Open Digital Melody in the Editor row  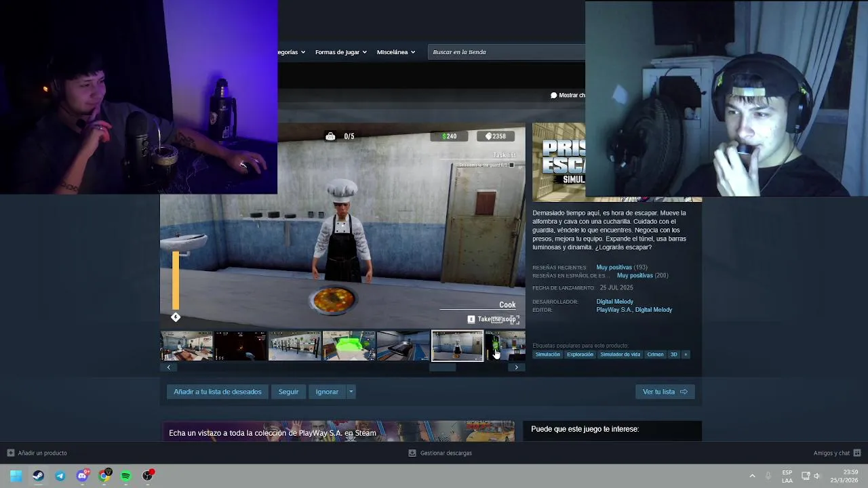(653, 310)
